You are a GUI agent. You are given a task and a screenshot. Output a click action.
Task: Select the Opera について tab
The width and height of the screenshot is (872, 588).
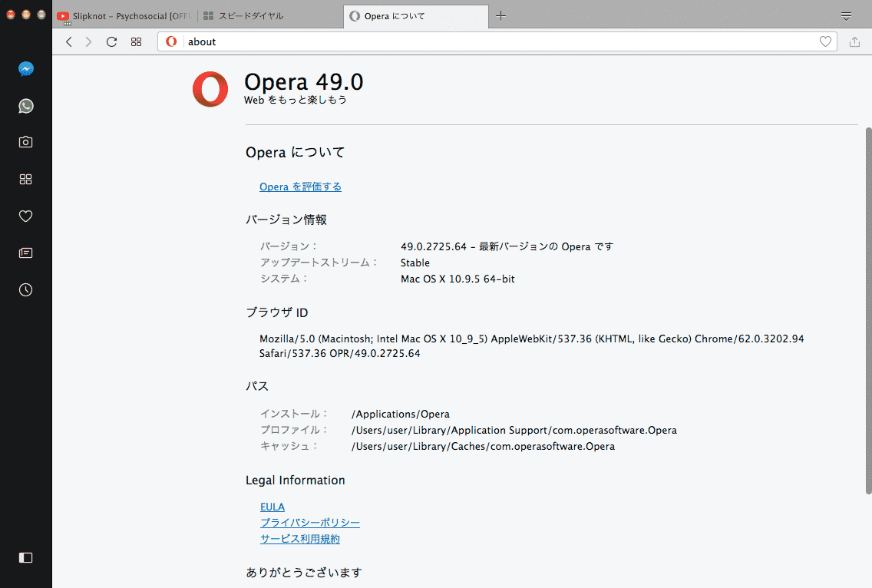416,16
